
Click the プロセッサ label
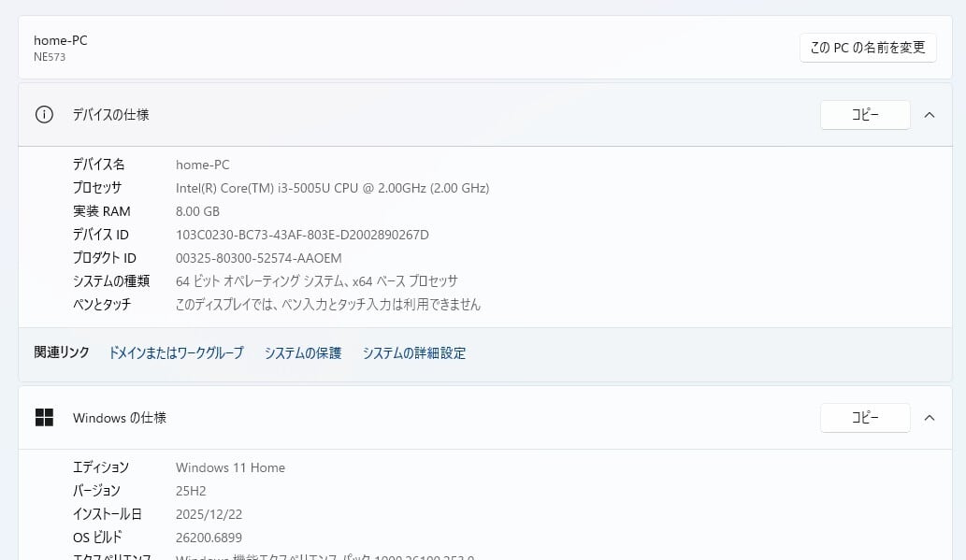(x=97, y=188)
